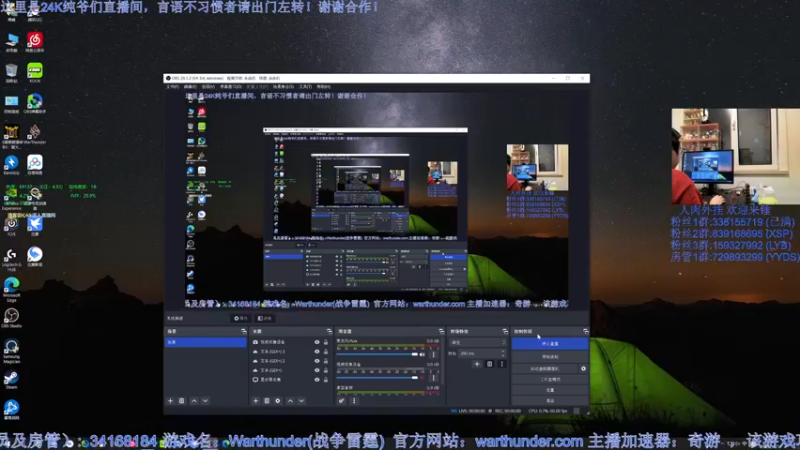
Task: Move source up in Sources dock
Action: tap(290, 401)
